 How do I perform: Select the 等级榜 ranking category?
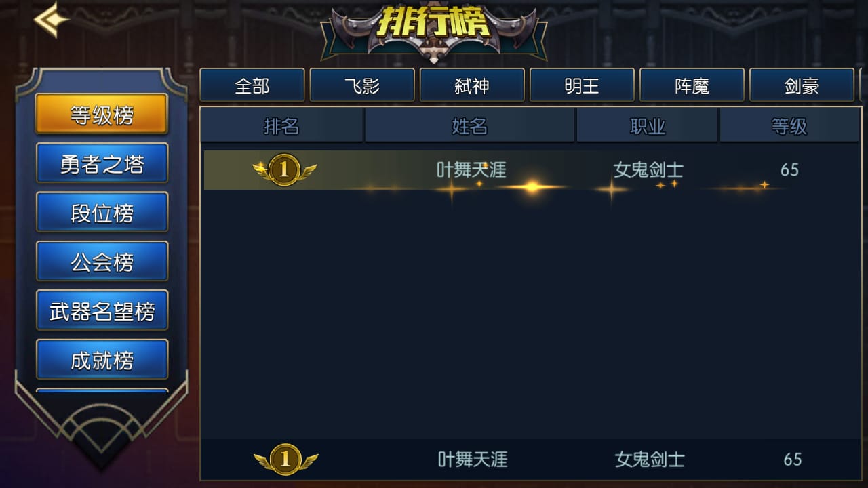pyautogui.click(x=102, y=115)
